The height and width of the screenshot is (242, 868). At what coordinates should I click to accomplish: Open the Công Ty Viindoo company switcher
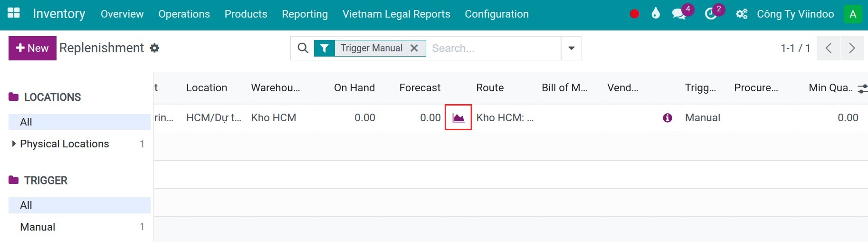point(795,14)
